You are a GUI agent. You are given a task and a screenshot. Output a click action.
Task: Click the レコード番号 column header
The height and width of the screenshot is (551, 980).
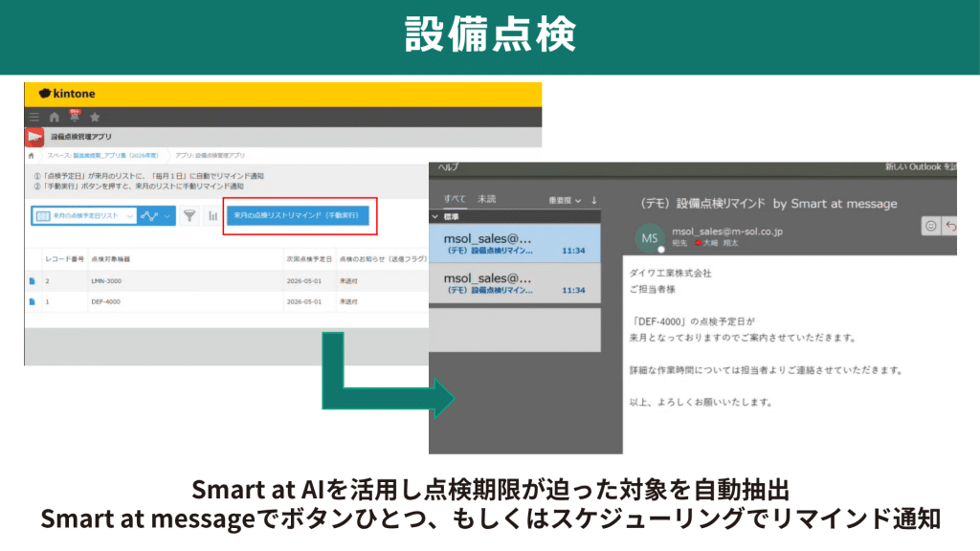64,258
